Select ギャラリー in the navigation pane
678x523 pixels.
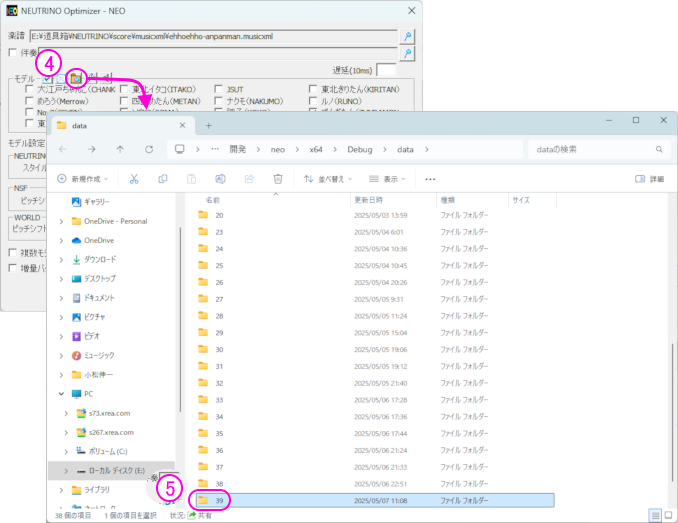point(90,202)
